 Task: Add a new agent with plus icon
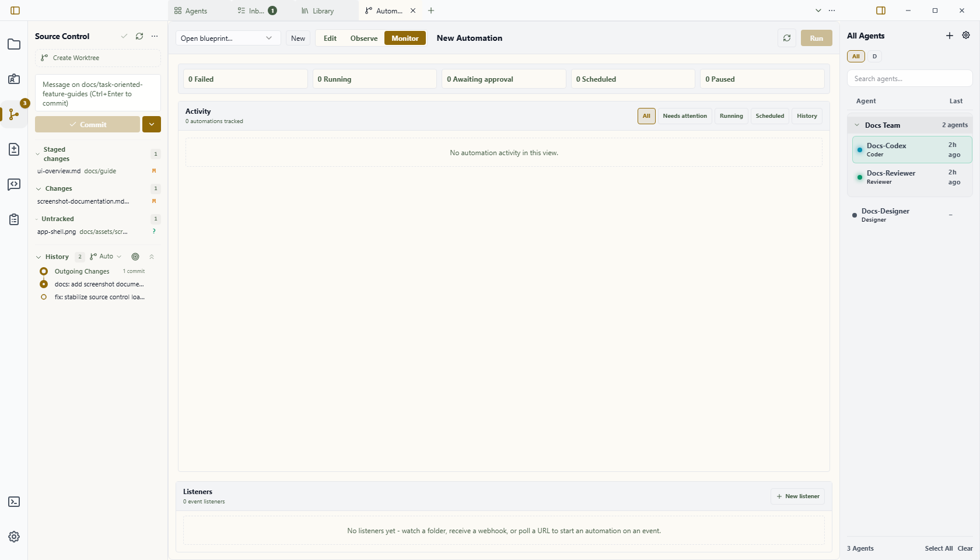click(x=950, y=36)
